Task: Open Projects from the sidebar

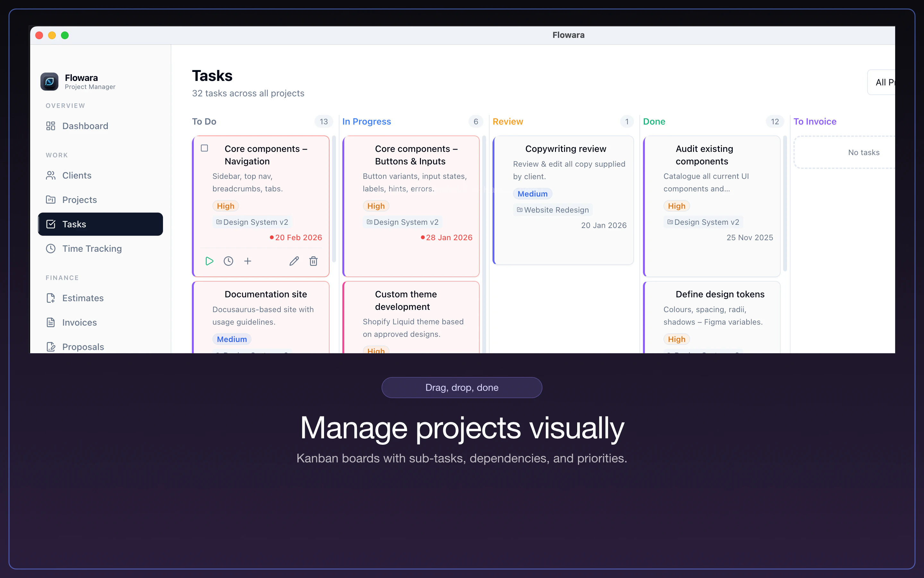Action: [x=100, y=199]
